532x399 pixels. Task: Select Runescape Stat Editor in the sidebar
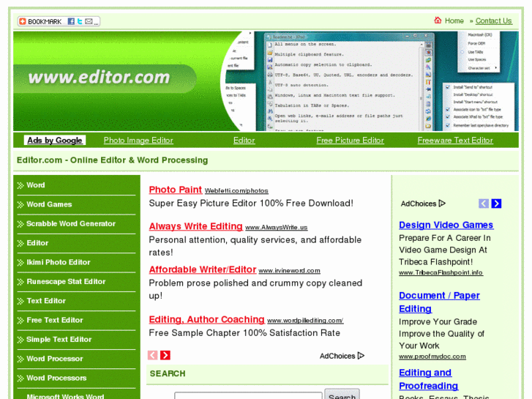click(x=66, y=282)
